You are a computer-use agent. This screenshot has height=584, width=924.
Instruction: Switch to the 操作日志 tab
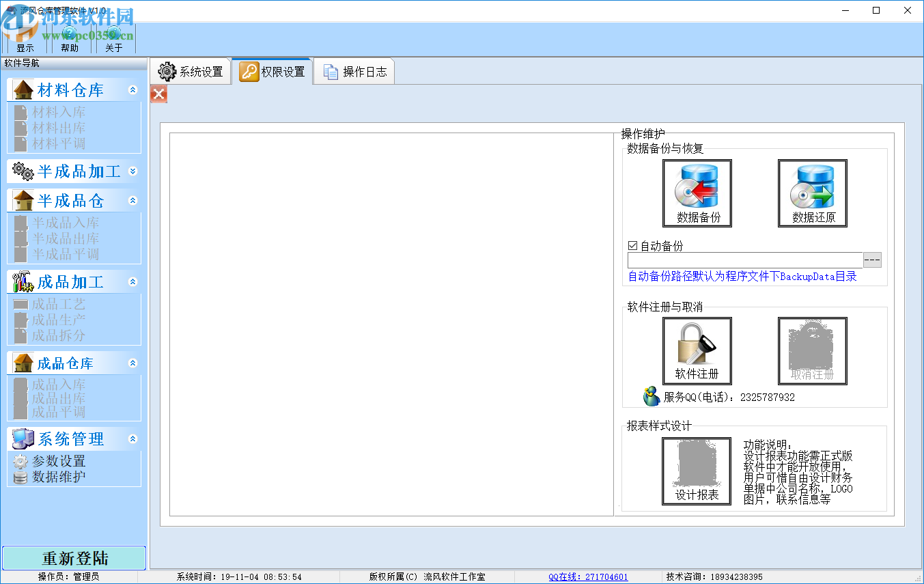(x=354, y=72)
